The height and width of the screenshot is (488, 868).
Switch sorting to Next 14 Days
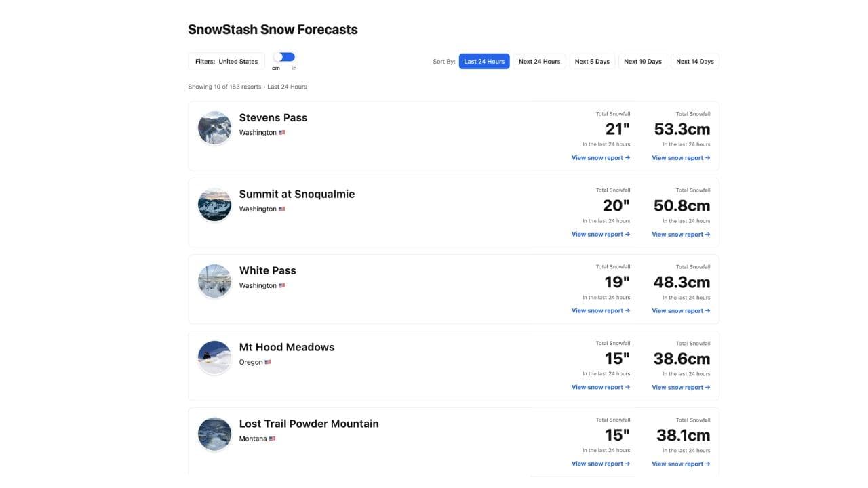(x=694, y=62)
